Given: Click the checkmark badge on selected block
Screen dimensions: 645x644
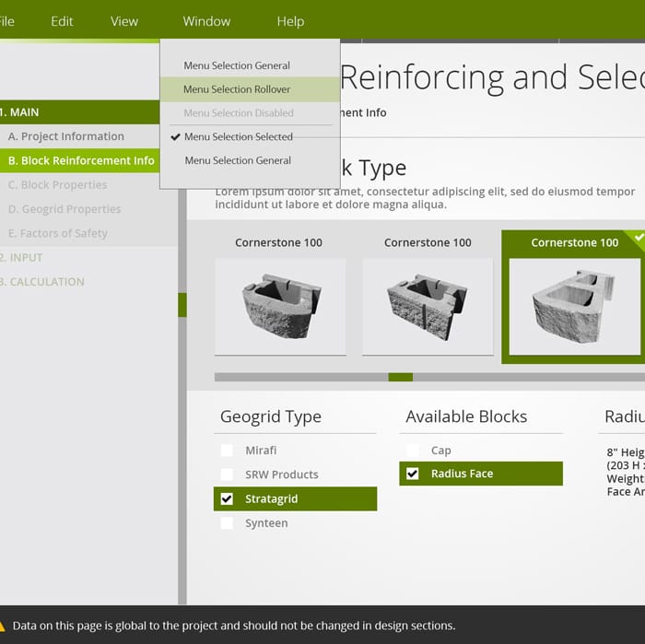Looking at the screenshot, I should point(639,238).
